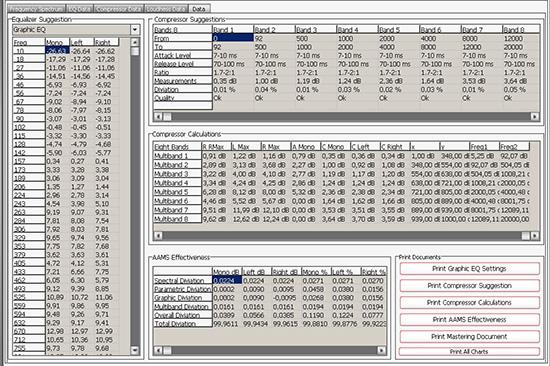Select the Attack Level row header
The image size is (550, 366).
183,55
